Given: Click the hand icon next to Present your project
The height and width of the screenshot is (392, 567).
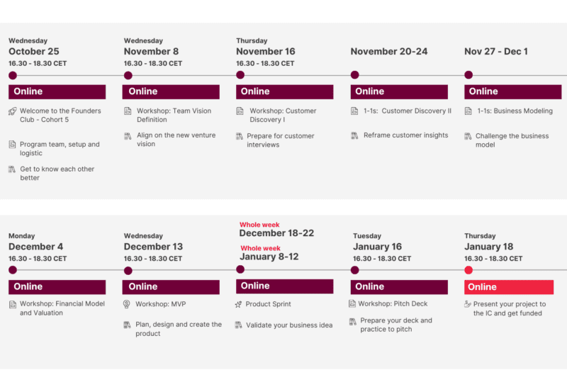Looking at the screenshot, I should tap(468, 304).
